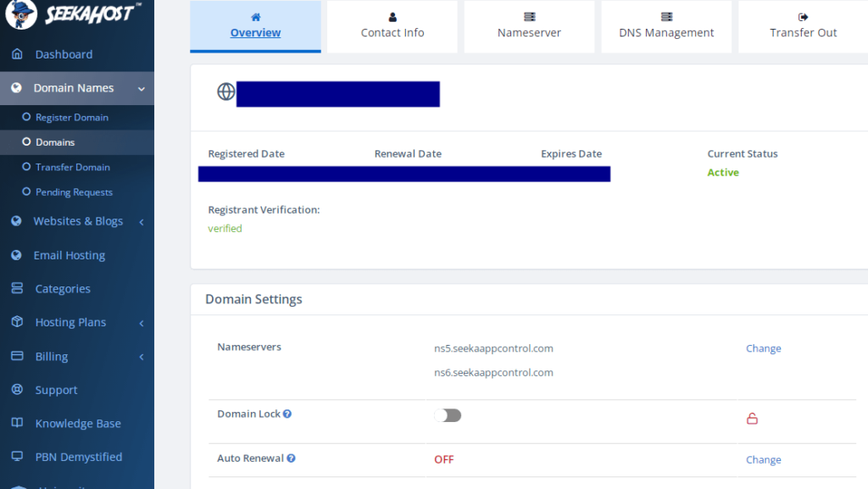Image resolution: width=868 pixels, height=489 pixels.
Task: Click the Websites & Blogs globe icon
Action: [17, 220]
